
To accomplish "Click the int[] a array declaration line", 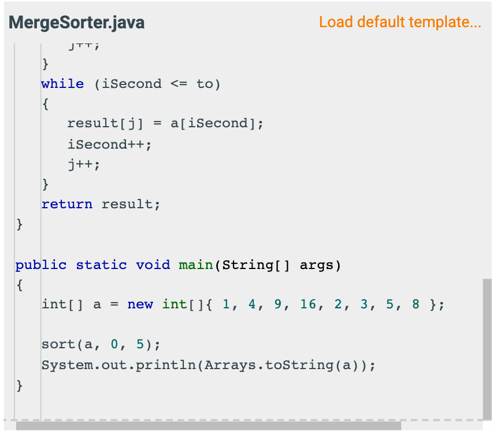I will 243,304.
